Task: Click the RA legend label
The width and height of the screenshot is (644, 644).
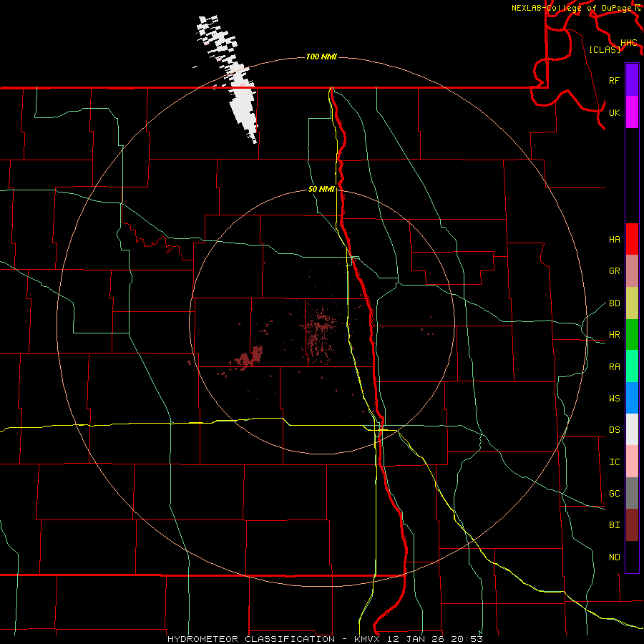Action: (614, 367)
